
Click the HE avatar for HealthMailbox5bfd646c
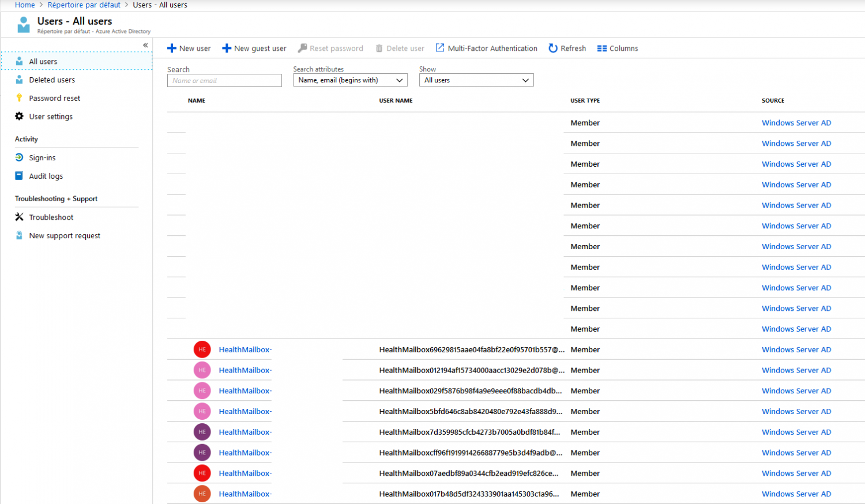[x=202, y=411]
